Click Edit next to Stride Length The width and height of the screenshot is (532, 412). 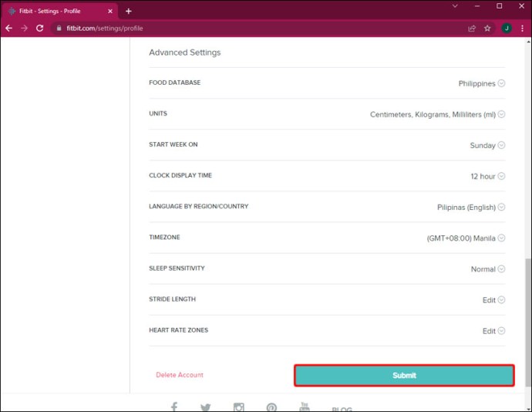pos(489,300)
